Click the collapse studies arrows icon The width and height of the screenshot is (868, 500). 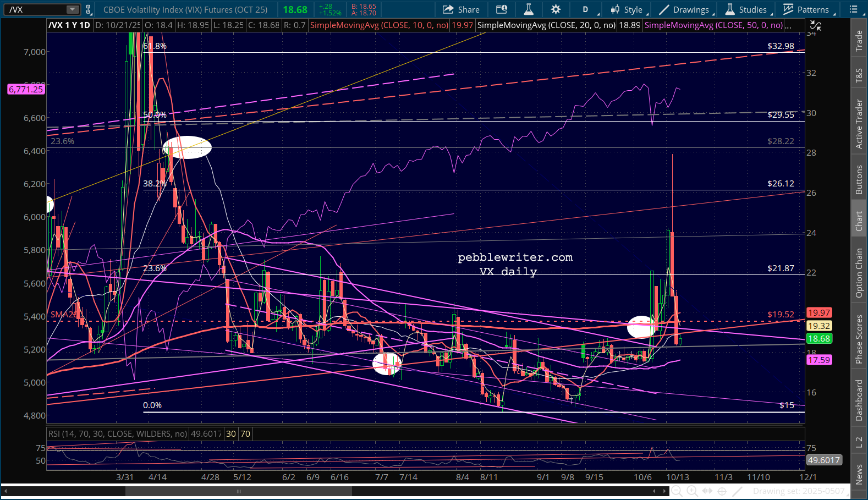pyautogui.click(x=815, y=26)
